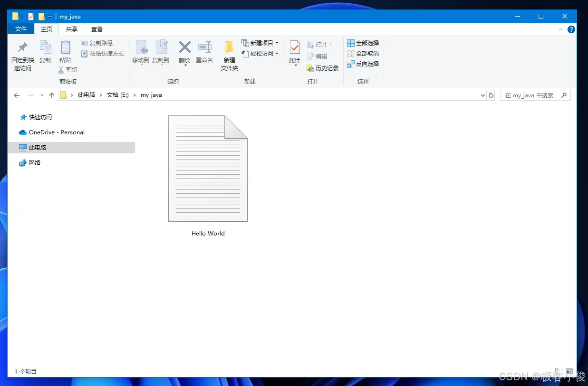Click the 剪切 scissors icon
588x386 pixels.
pyautogui.click(x=61, y=70)
